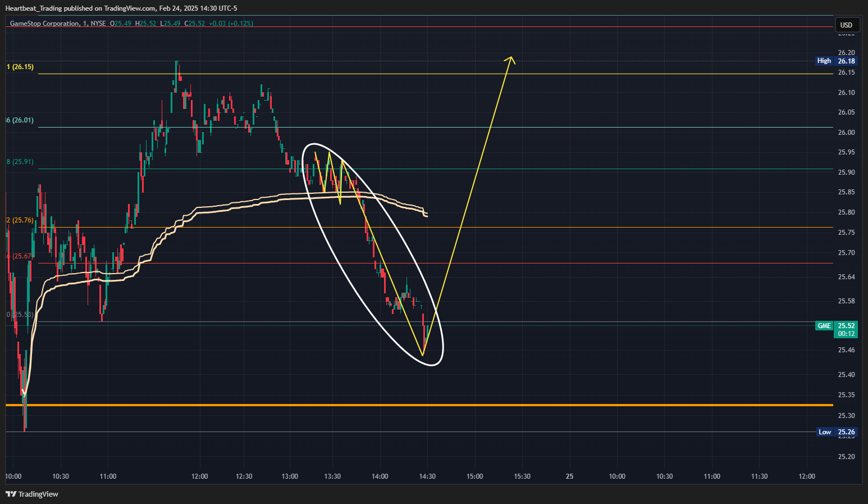Click the 26.05 price axis label
Viewport: 868px width, 504px height.
tap(846, 112)
